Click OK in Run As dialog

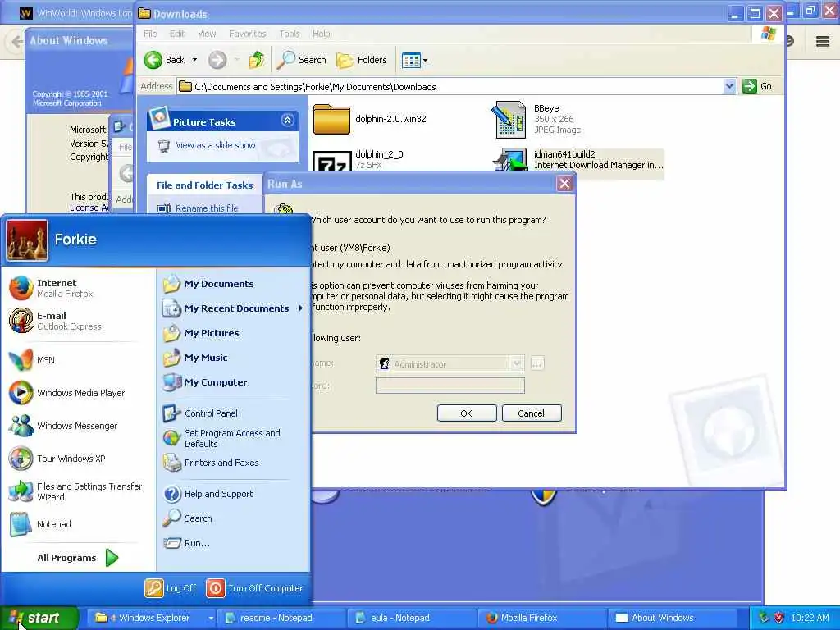467,413
